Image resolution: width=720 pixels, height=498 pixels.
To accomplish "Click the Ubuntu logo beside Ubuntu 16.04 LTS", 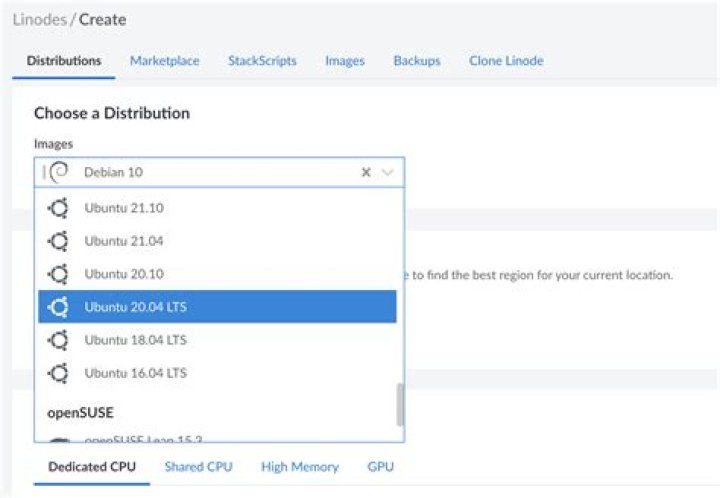I will pos(58,373).
